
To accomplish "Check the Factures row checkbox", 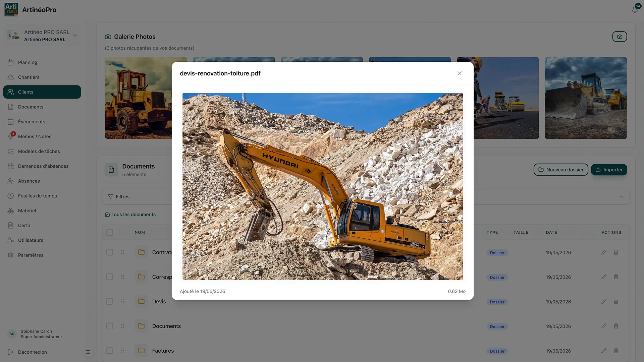I will click(110, 351).
